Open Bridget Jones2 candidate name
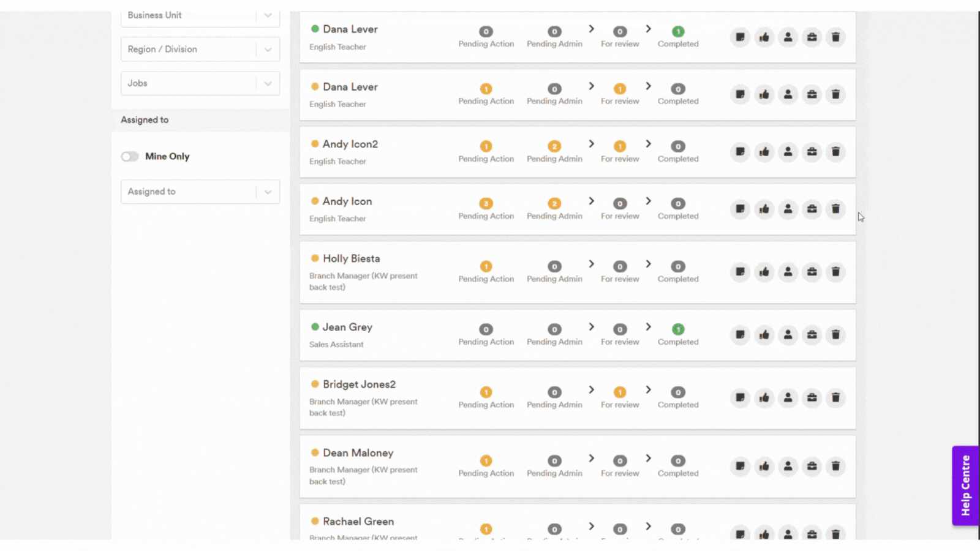This screenshot has width=980, height=551. (359, 384)
